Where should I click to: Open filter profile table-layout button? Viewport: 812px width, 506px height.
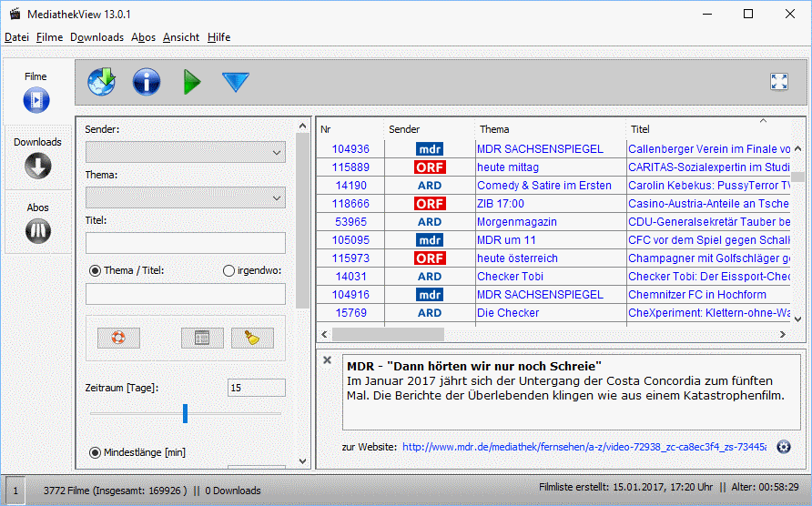[x=202, y=338]
